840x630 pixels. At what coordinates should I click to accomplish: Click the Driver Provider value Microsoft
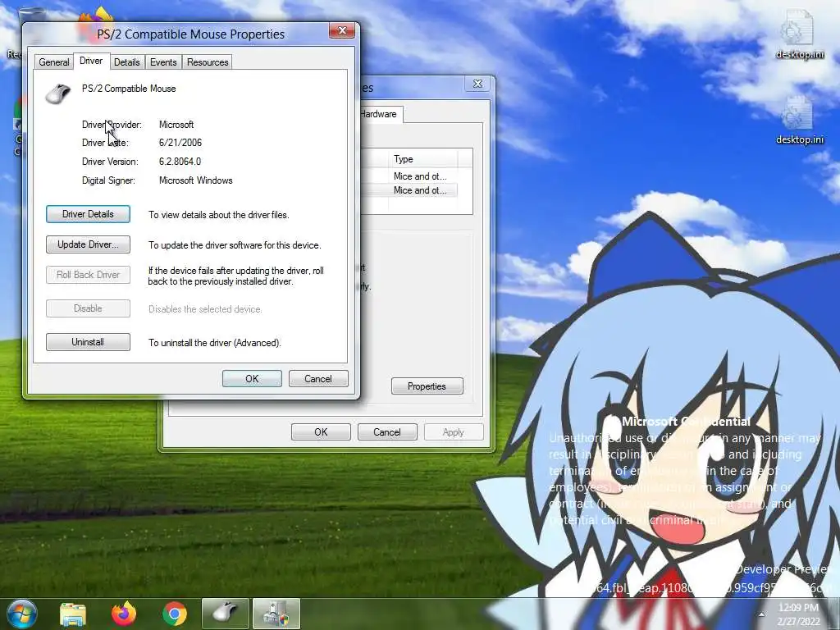[x=176, y=125]
